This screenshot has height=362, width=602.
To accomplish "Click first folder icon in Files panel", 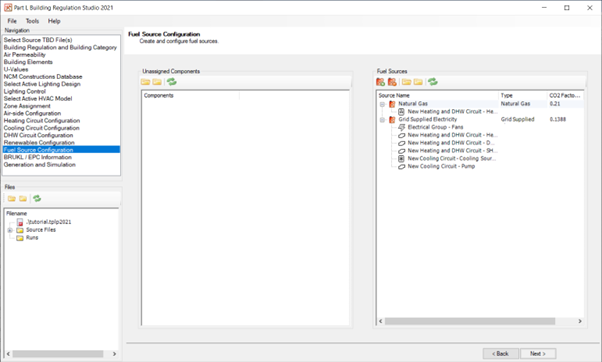I will [x=12, y=198].
